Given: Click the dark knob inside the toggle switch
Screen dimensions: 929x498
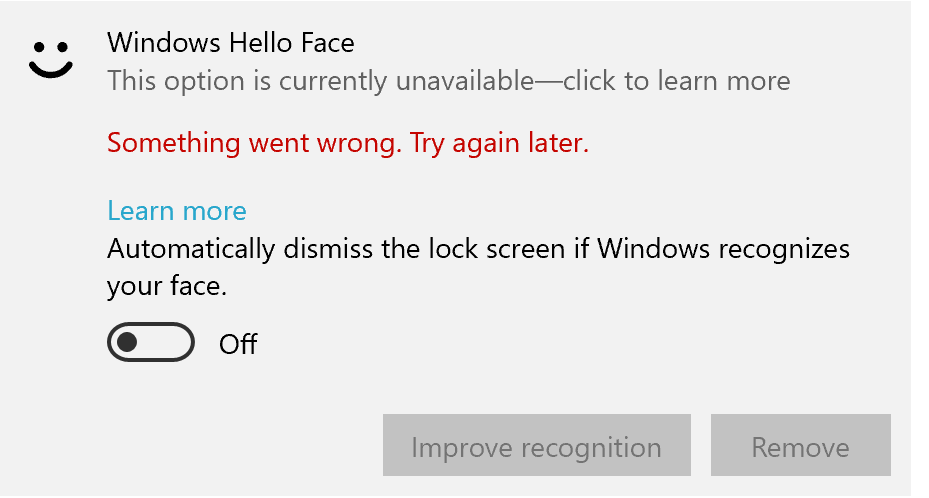Looking at the screenshot, I should pos(128,343).
